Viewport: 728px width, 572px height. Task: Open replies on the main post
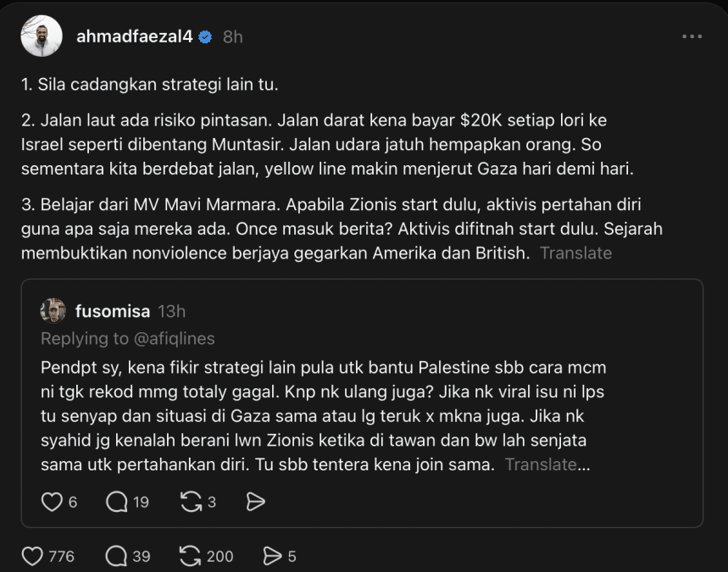(x=117, y=556)
